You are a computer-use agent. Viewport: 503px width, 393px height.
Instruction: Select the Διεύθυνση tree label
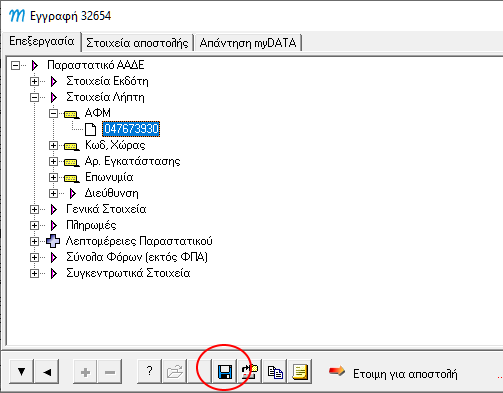pyautogui.click(x=112, y=193)
